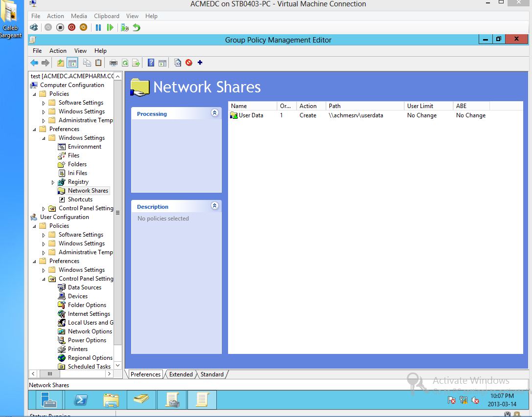Click the Copy toolbar icon
The image size is (532, 417).
click(87, 63)
